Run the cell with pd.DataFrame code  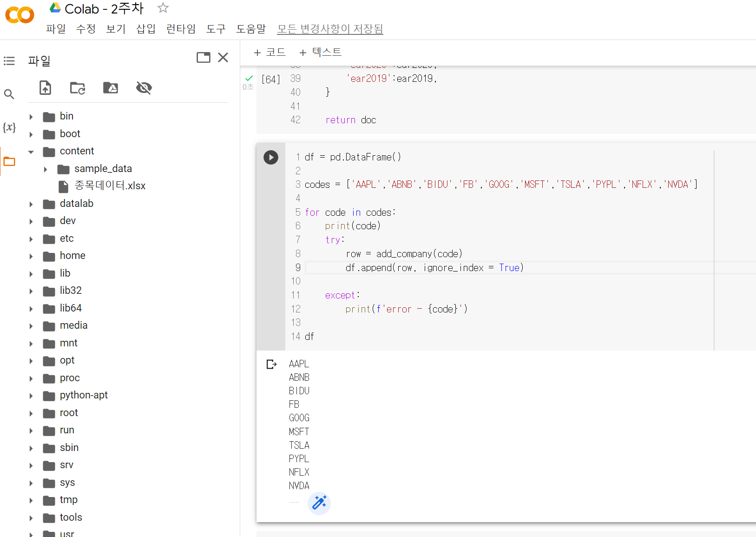click(x=271, y=157)
